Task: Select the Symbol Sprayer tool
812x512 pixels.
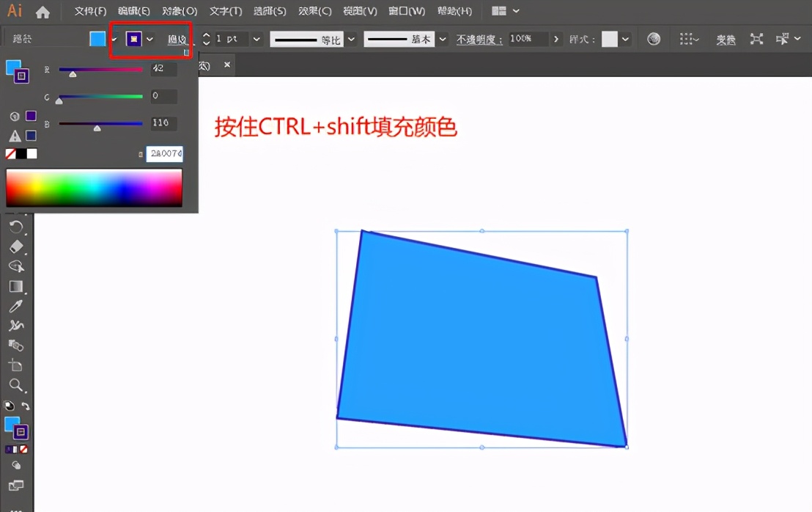Action: pos(16,326)
